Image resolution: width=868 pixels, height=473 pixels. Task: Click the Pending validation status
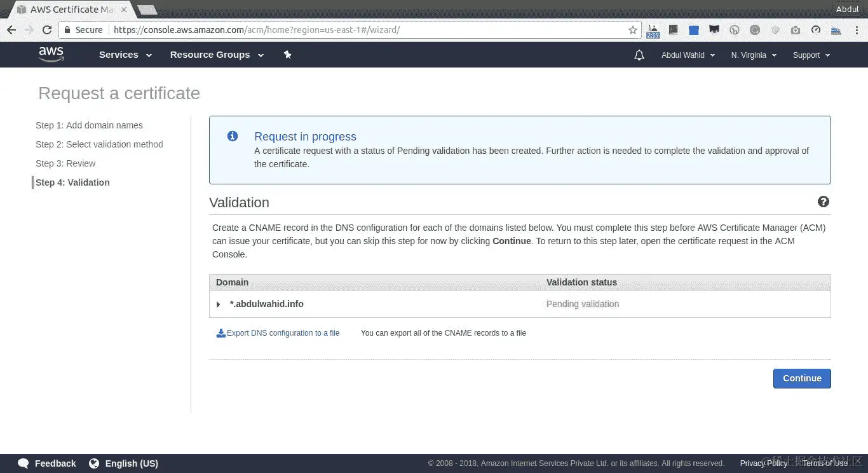pos(583,304)
